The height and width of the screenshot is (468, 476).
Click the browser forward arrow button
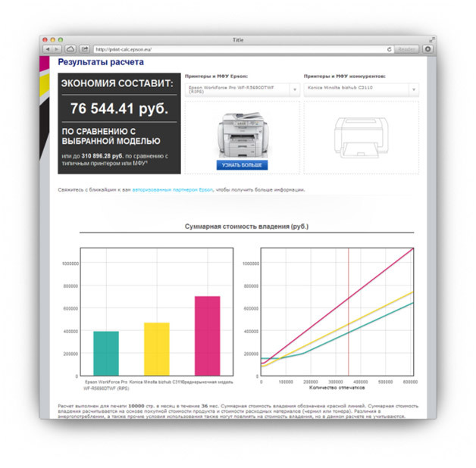point(56,49)
